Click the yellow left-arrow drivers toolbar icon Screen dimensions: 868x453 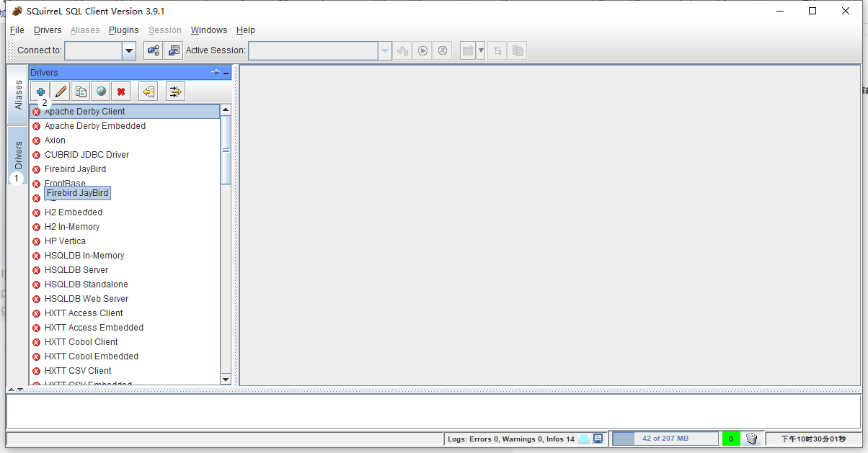pyautogui.click(x=149, y=91)
